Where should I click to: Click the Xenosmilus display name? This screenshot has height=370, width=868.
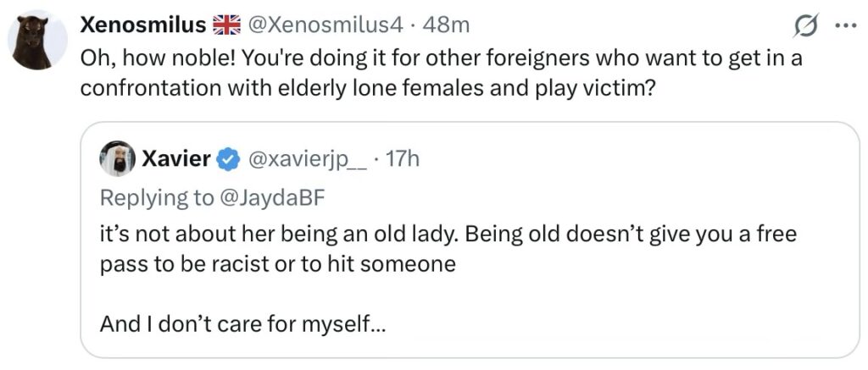coord(142,26)
